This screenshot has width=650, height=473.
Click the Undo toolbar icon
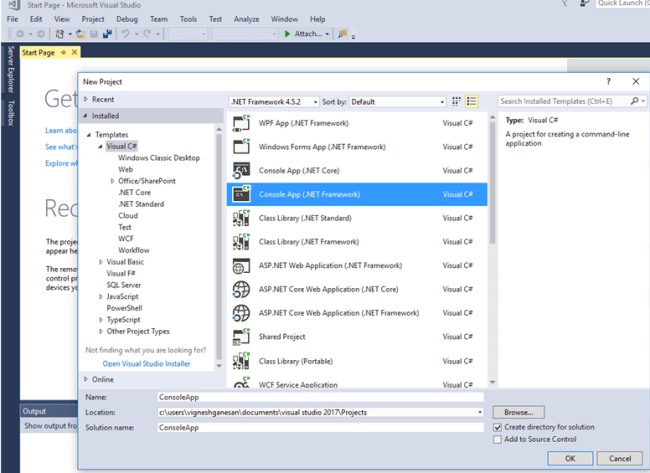pyautogui.click(x=126, y=34)
